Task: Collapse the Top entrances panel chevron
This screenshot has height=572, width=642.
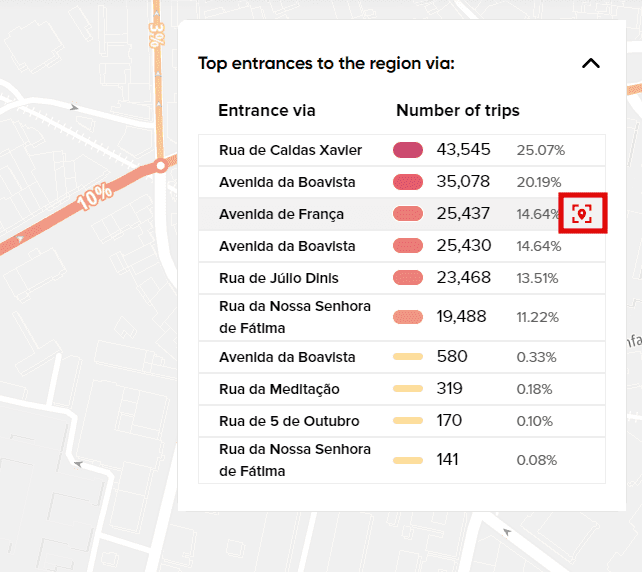Action: coord(590,64)
